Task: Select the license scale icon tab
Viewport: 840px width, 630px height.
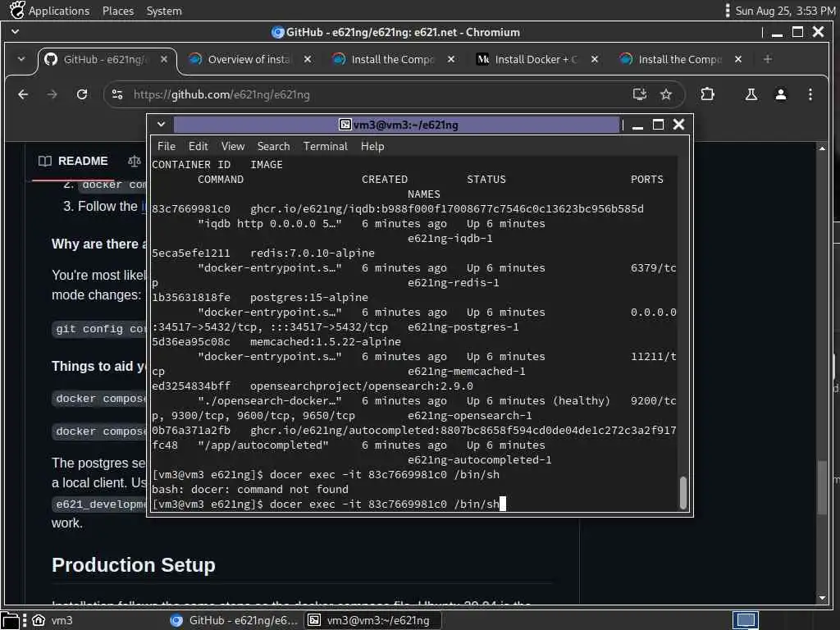Action: click(135, 161)
